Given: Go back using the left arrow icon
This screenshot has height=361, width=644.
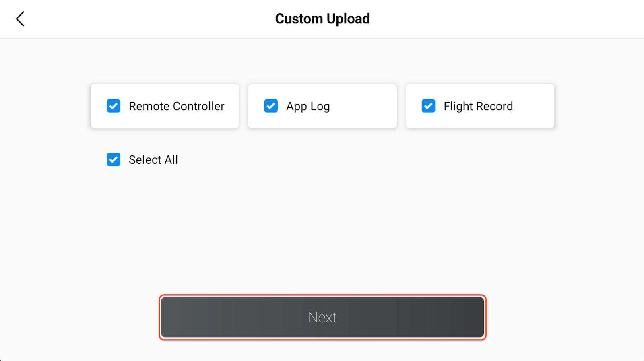Looking at the screenshot, I should [20, 19].
